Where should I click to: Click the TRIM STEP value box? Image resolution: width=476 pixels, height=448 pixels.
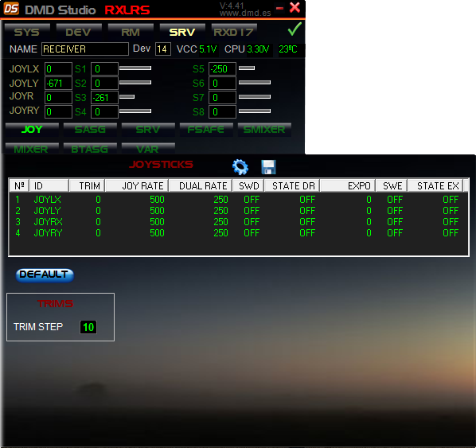coord(88,327)
